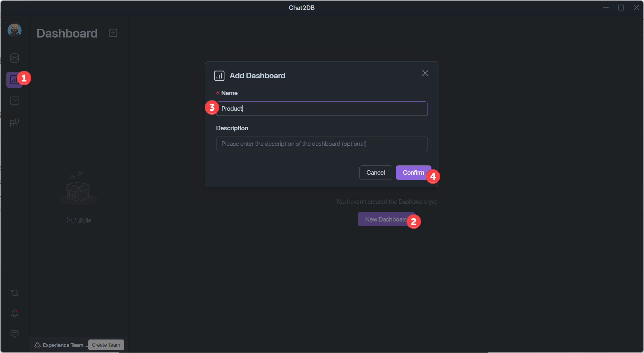Click the Add Dashboard title icon
Image resolution: width=644 pixels, height=353 pixels.
click(x=219, y=75)
